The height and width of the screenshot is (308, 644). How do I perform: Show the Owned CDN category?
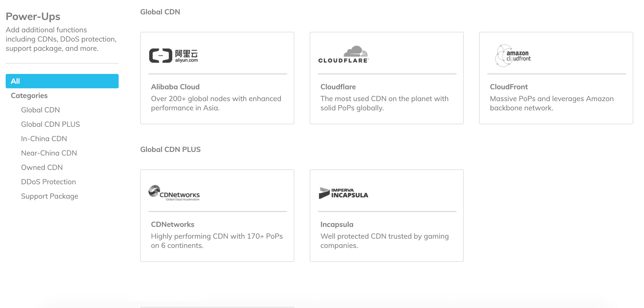(42, 167)
